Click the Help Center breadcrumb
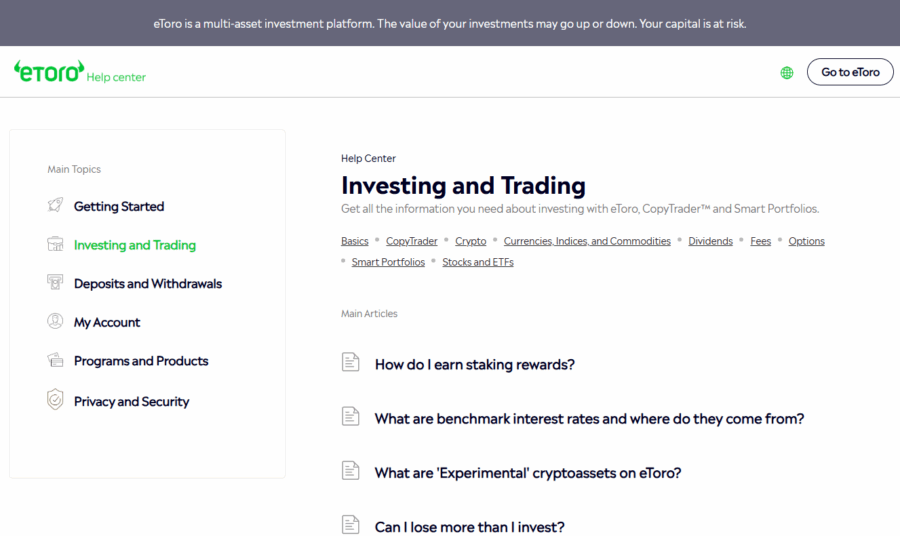This screenshot has width=900, height=536. 368,158
